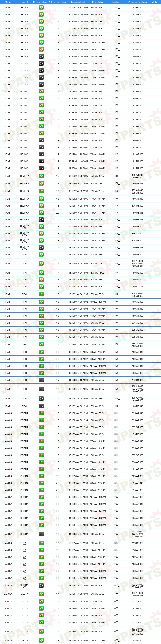Click Tipo engine code 835 C4.000

click(138, 337)
